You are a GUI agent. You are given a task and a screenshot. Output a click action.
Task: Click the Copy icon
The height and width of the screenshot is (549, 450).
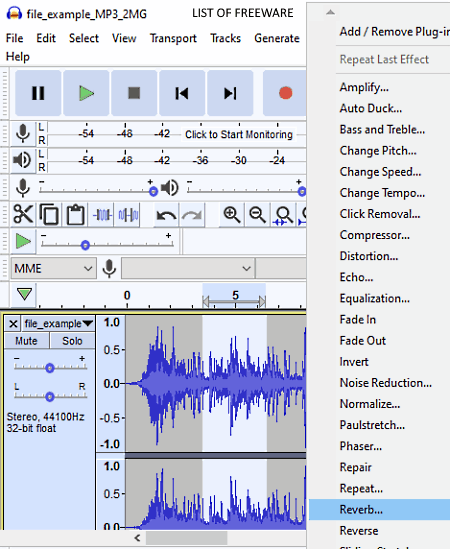click(x=49, y=214)
